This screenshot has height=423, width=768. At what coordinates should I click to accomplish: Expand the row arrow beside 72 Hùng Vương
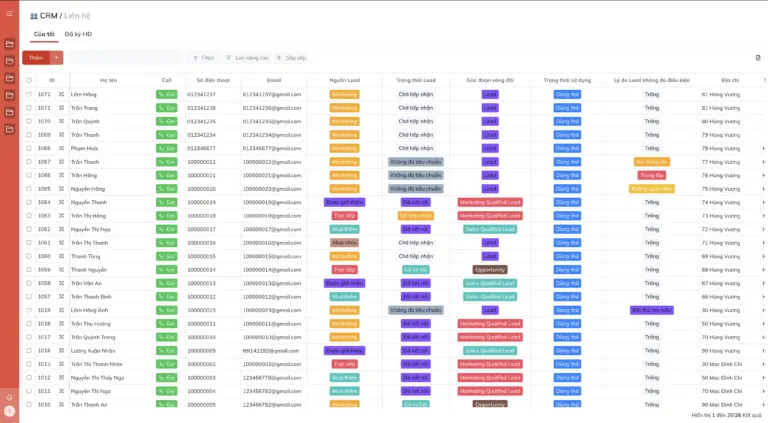763,229
